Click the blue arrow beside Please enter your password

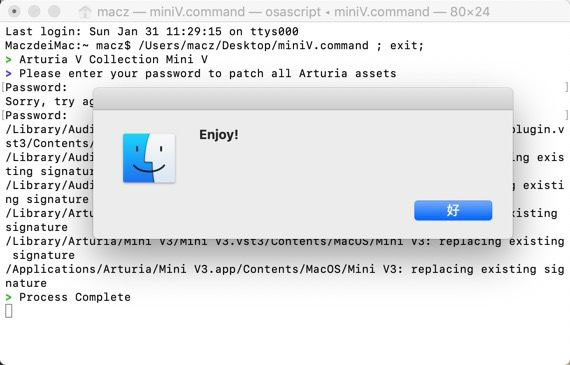coord(9,73)
